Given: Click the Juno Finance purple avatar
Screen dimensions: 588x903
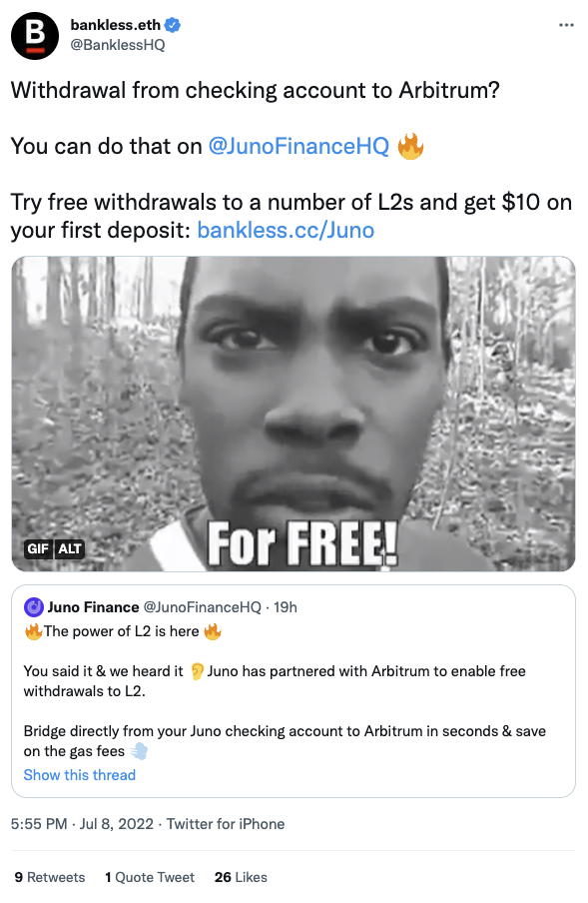Looking at the screenshot, I should pyautogui.click(x=34, y=607).
